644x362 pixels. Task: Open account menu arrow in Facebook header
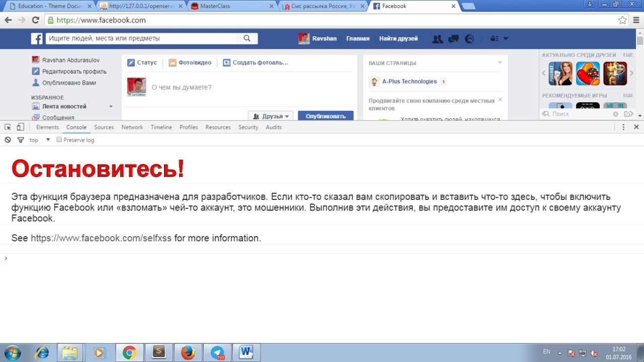pos(506,39)
